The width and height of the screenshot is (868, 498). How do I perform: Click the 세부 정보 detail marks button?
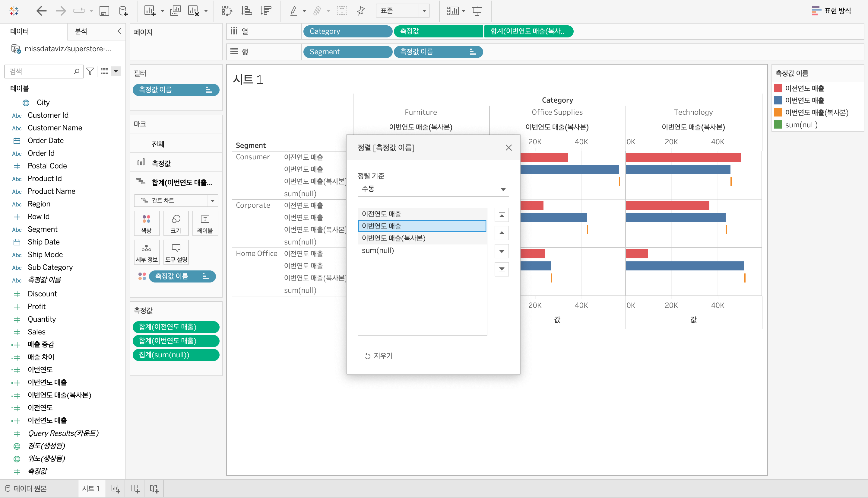click(147, 252)
